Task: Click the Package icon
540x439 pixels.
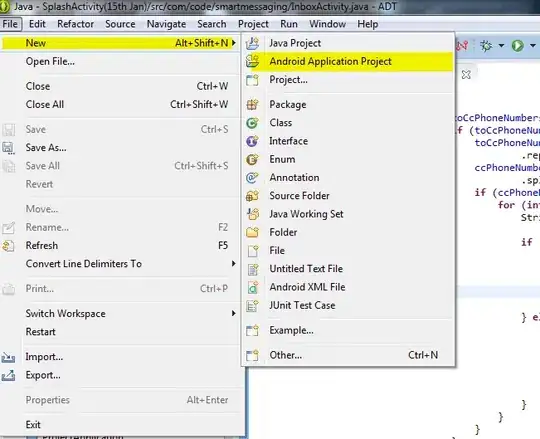Action: pyautogui.click(x=252, y=104)
